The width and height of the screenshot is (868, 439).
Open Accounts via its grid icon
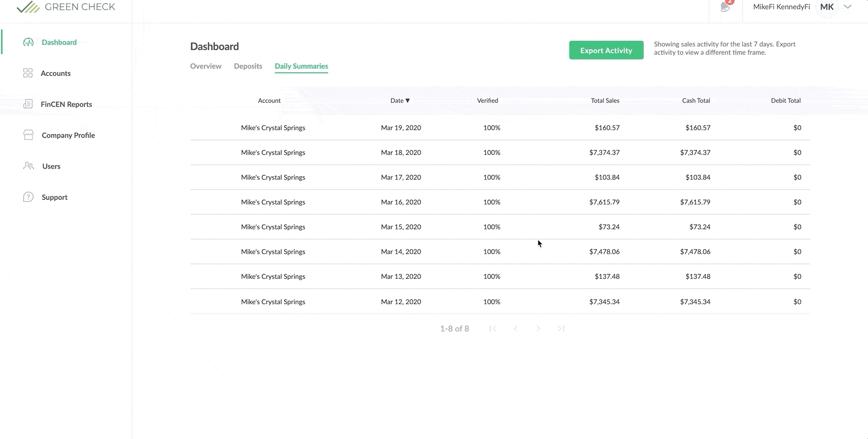[28, 73]
